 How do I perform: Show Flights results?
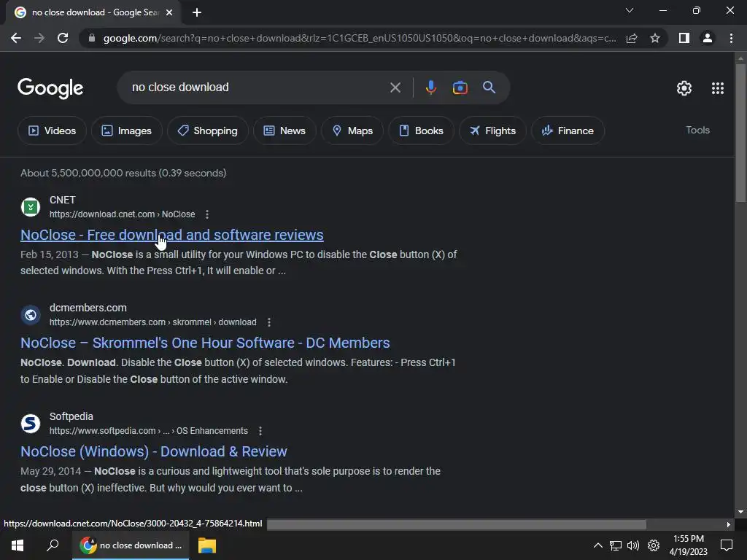(492, 131)
